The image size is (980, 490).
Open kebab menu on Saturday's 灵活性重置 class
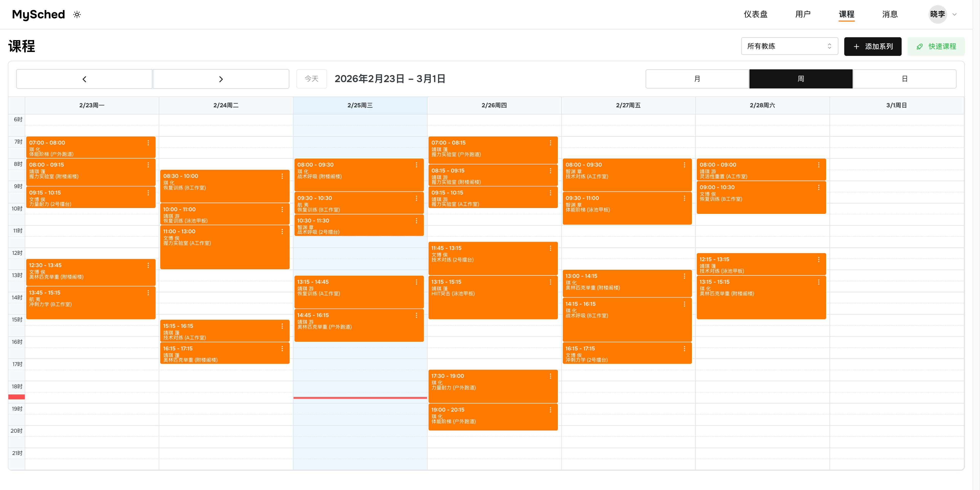coord(819,165)
